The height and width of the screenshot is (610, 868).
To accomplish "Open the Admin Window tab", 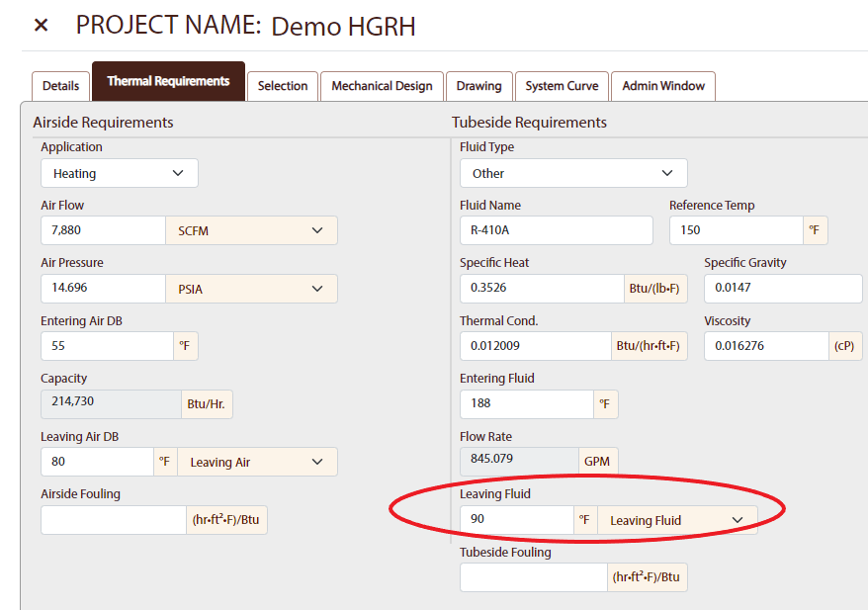I will click(662, 86).
